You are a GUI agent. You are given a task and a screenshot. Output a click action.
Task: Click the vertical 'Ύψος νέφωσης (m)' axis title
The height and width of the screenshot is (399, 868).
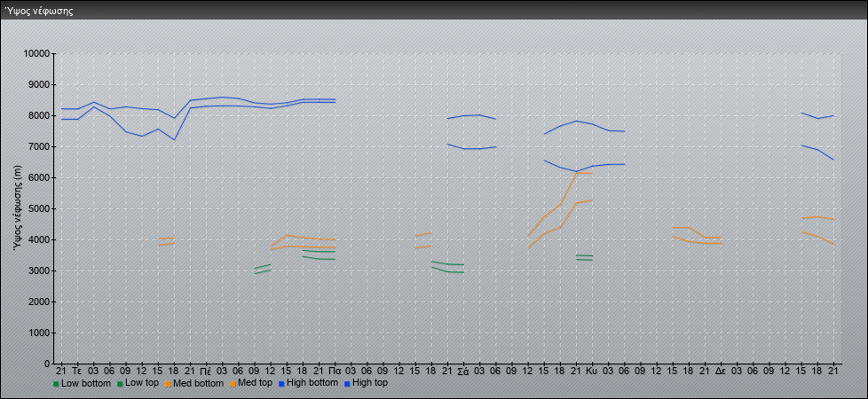coord(19,208)
